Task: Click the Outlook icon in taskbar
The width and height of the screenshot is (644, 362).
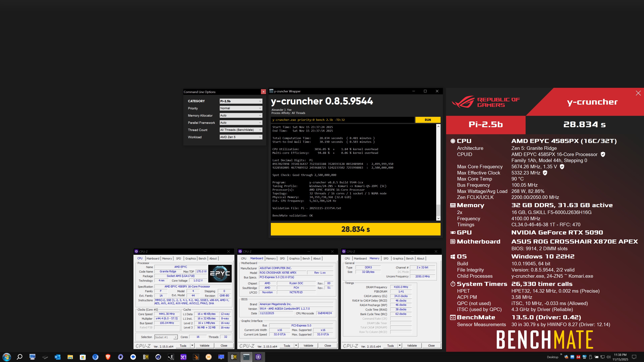Action: click(58, 357)
